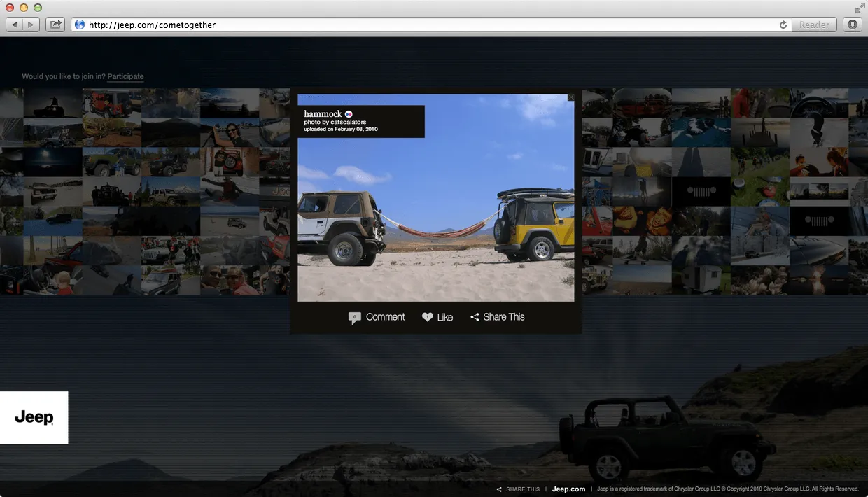Open the browser share button in toolbar
Viewport: 868px width, 497px height.
click(55, 24)
